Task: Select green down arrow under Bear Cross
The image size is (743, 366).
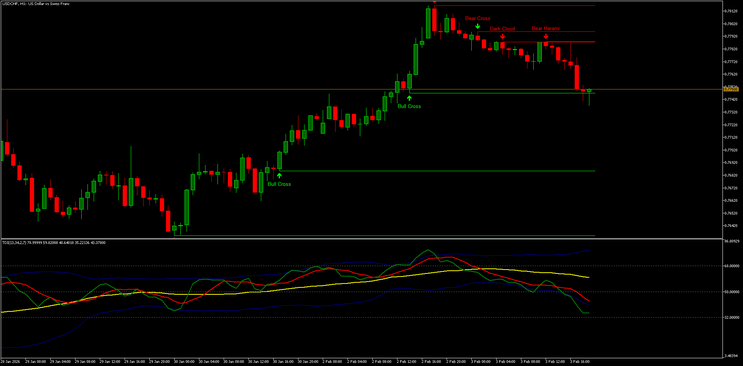Action: [478, 26]
